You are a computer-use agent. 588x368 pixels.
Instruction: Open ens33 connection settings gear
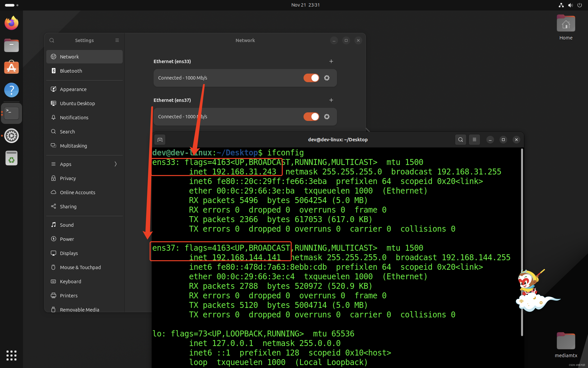pos(327,78)
